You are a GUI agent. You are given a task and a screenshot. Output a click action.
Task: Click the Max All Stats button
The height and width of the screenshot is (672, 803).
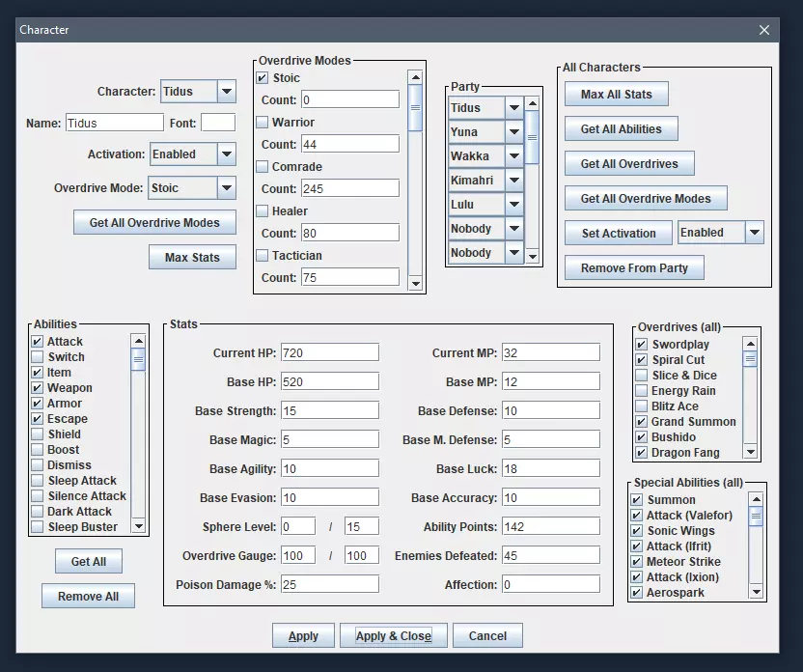point(616,95)
